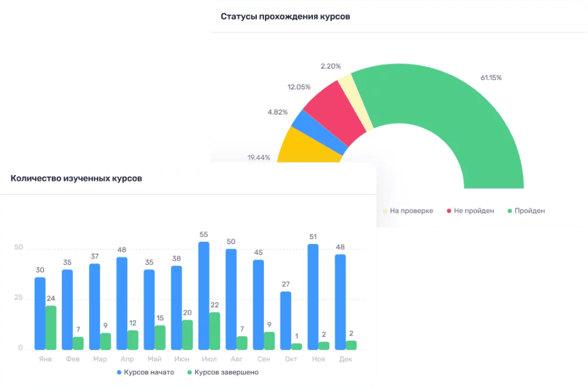The width and height of the screenshot is (588, 389).
Task: Click the small green bar for Ноя
Action: click(x=324, y=346)
